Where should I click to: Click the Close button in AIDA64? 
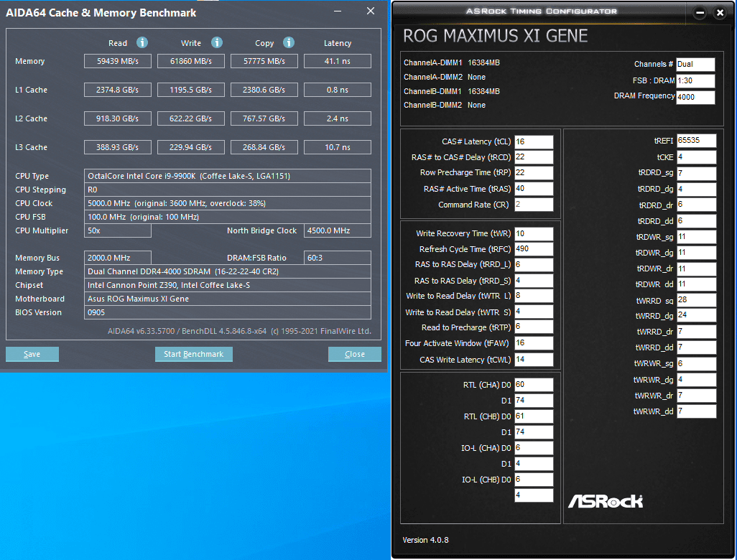(x=354, y=354)
